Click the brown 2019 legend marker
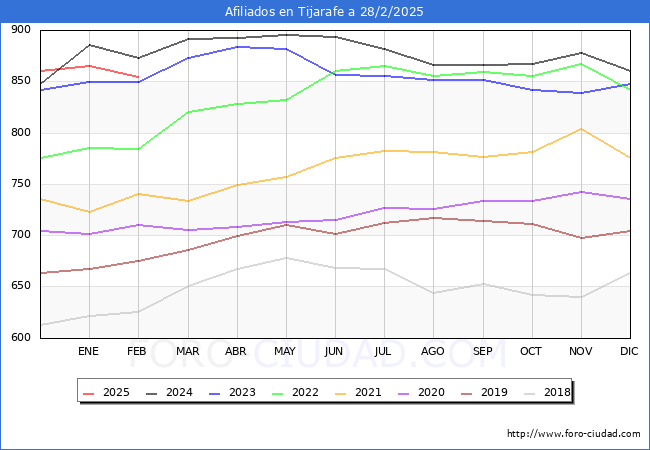The image size is (650, 450). click(x=467, y=393)
